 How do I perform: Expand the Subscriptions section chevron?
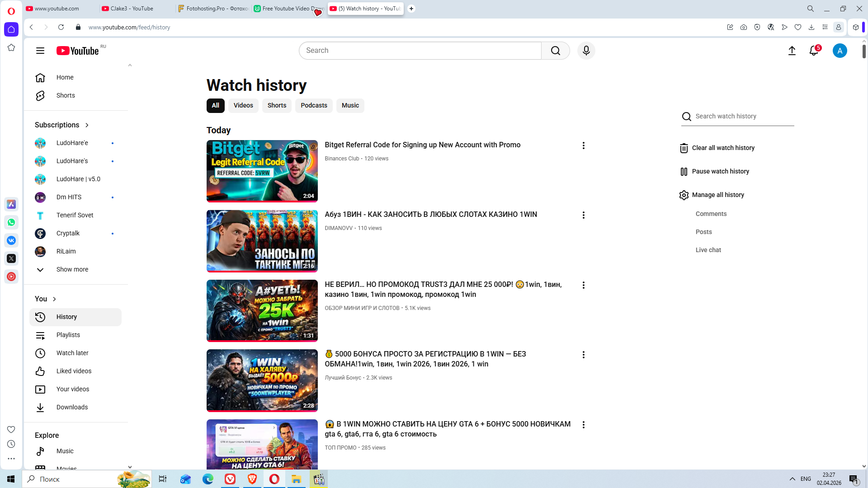click(x=87, y=125)
